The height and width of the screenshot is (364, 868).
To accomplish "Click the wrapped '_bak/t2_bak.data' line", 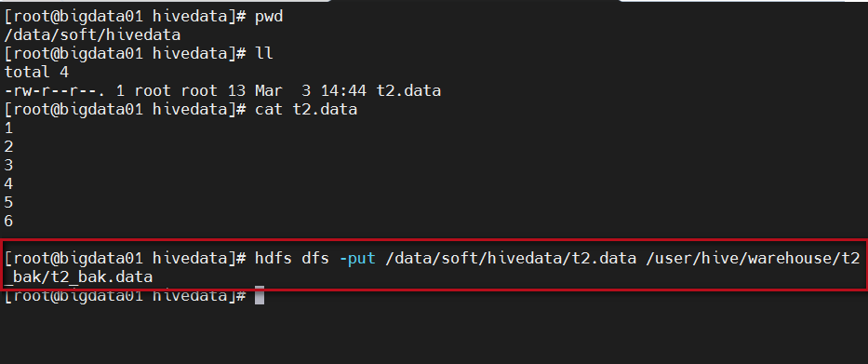I will coord(78,277).
